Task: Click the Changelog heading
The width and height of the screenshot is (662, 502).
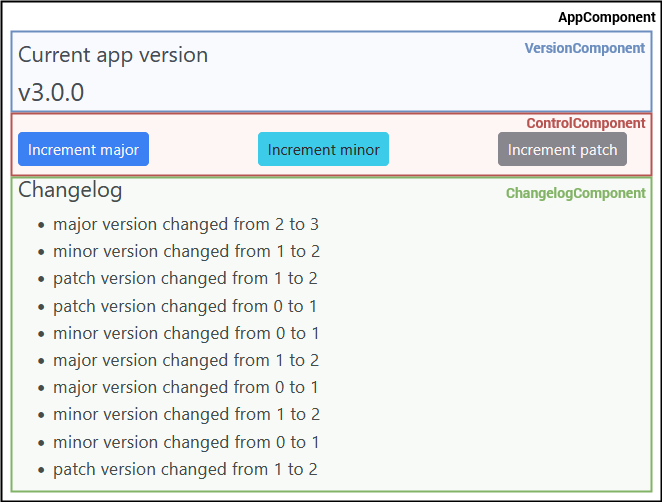Action: click(x=70, y=189)
